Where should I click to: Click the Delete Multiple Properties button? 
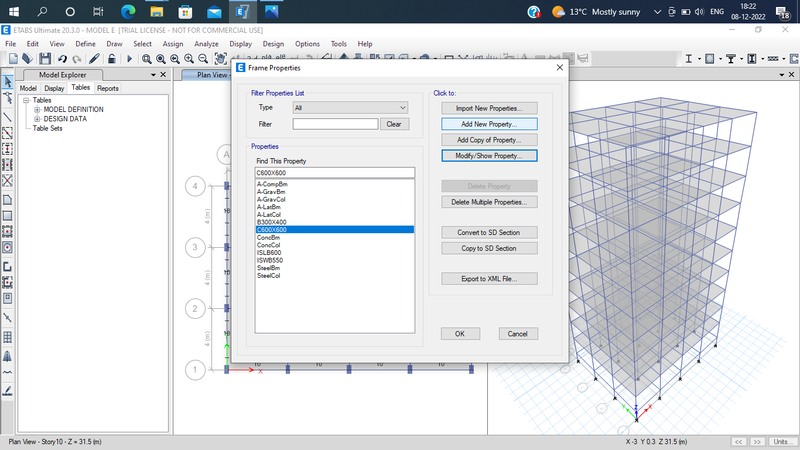[x=489, y=202]
